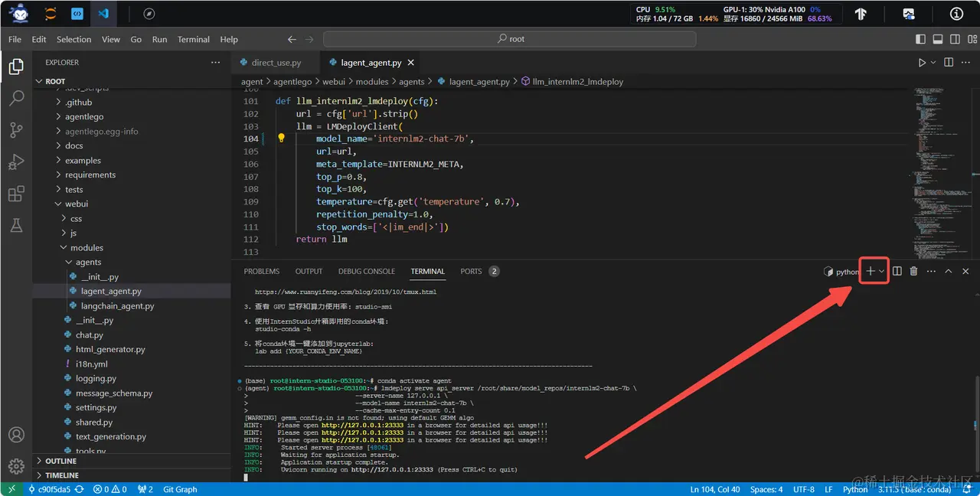This screenshot has height=496, width=980.
Task: Split the terminal
Action: (897, 271)
